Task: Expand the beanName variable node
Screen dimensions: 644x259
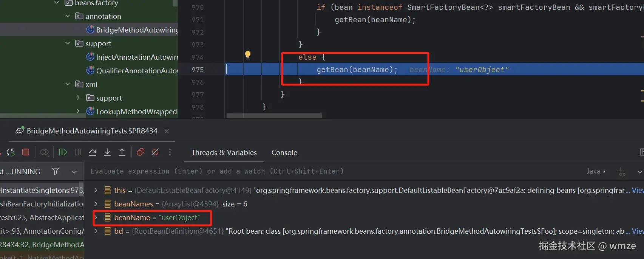Action: pos(96,217)
